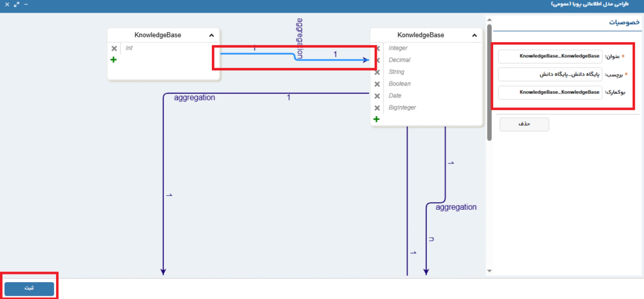The image size is (644, 299).
Task: Click the ثبت (Submit) button
Action: (x=29, y=288)
